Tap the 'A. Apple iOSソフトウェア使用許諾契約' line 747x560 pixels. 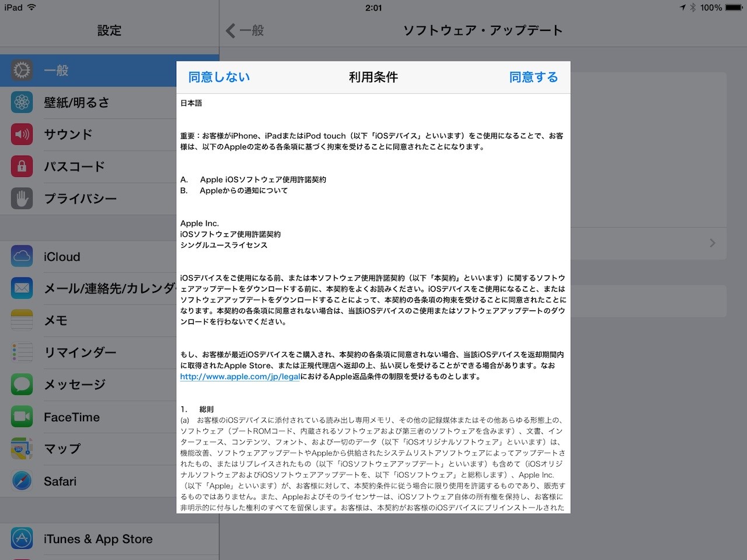coord(253,180)
